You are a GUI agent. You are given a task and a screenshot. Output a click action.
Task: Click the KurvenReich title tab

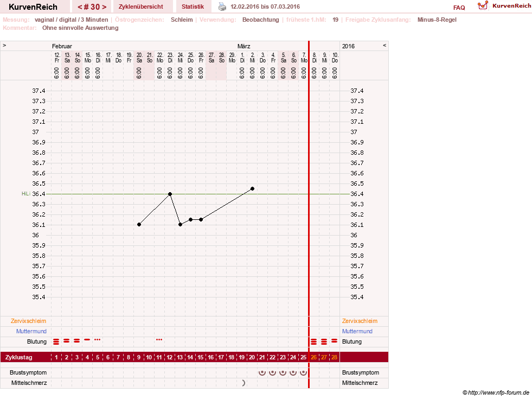click(33, 7)
